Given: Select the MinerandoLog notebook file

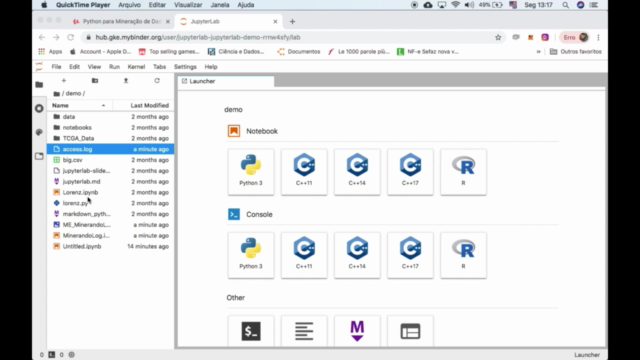Looking at the screenshot, I should [110, 236].
